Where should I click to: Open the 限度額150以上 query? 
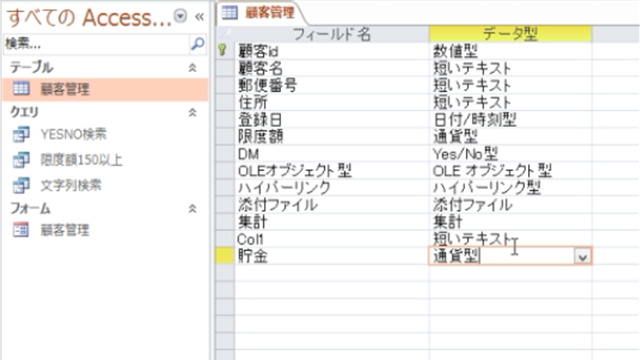pos(81,160)
